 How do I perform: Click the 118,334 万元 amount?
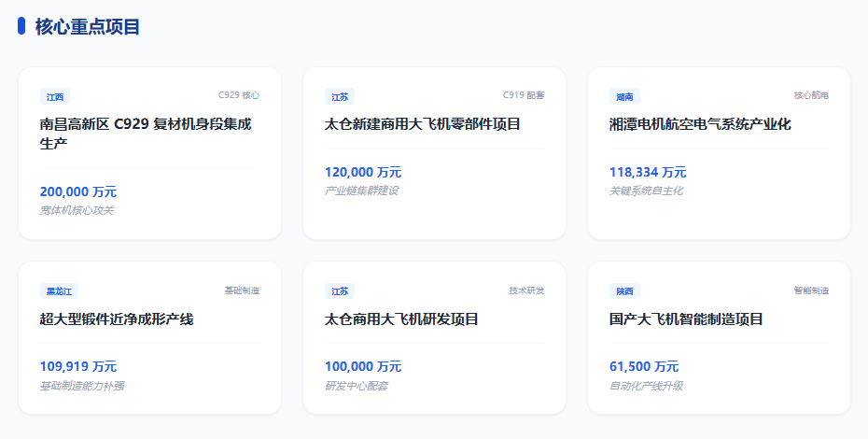[648, 172]
